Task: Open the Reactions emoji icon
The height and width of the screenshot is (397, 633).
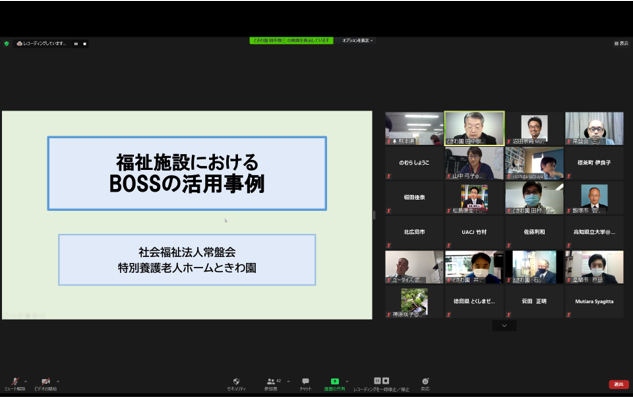Action: (425, 381)
